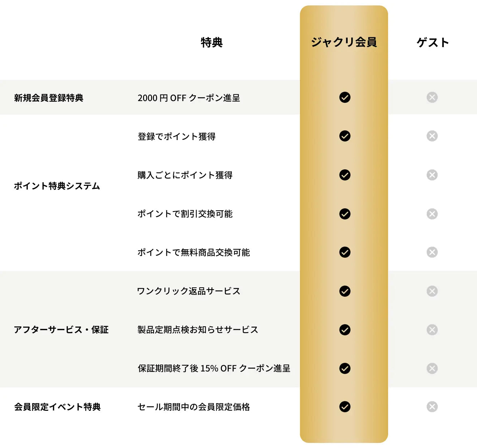477x448 pixels.
Task: Click the 新規会員登録特典 category label
Action: pyautogui.click(x=49, y=98)
